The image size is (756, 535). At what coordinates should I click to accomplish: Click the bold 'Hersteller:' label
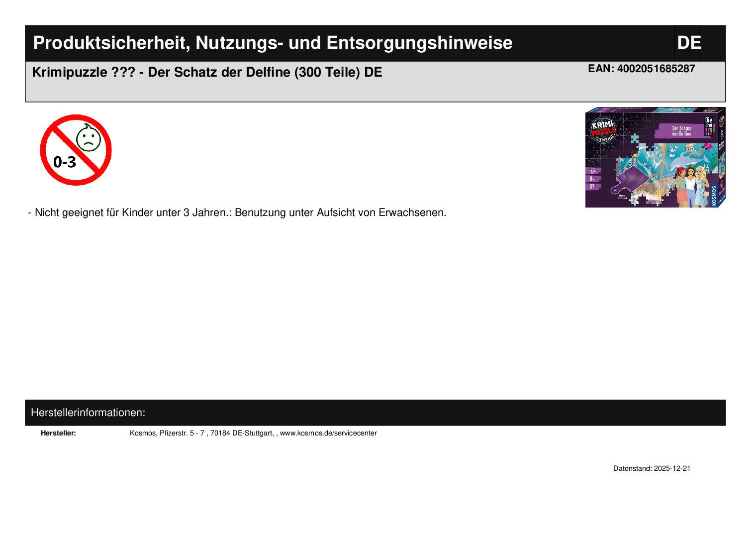coord(58,433)
